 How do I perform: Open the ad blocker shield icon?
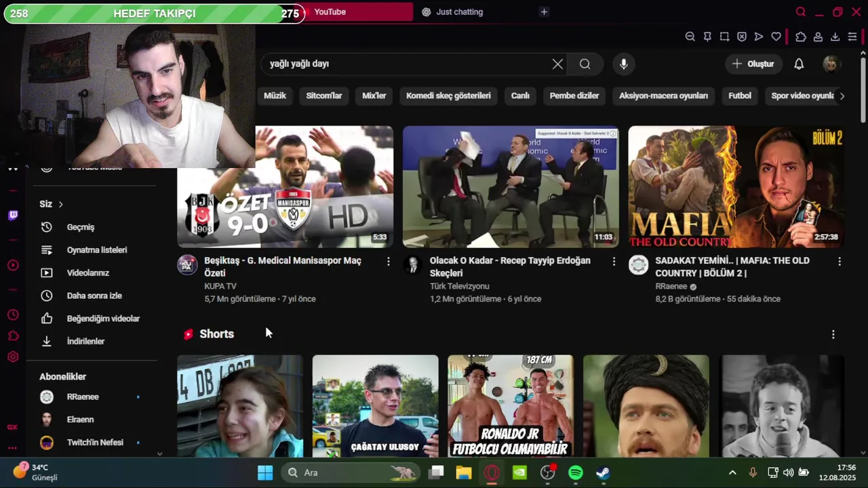742,37
